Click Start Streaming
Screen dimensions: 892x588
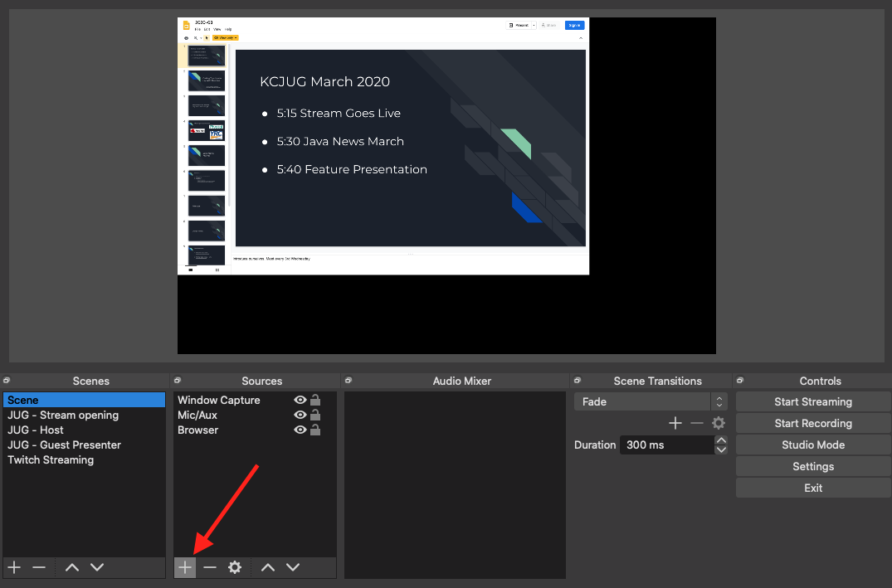812,401
